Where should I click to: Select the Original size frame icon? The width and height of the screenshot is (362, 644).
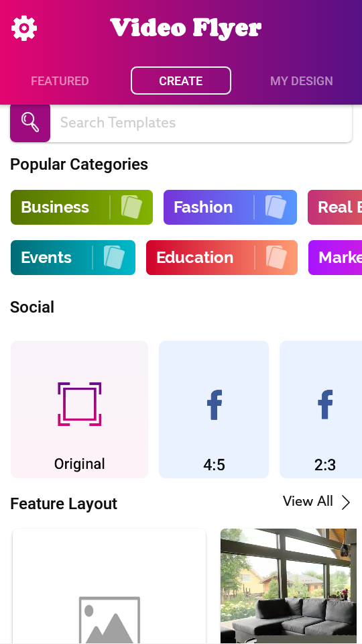[79, 404]
